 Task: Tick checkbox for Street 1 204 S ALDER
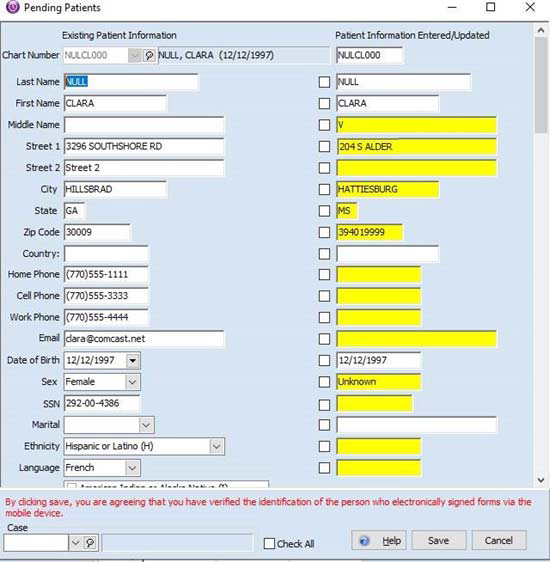[x=324, y=147]
